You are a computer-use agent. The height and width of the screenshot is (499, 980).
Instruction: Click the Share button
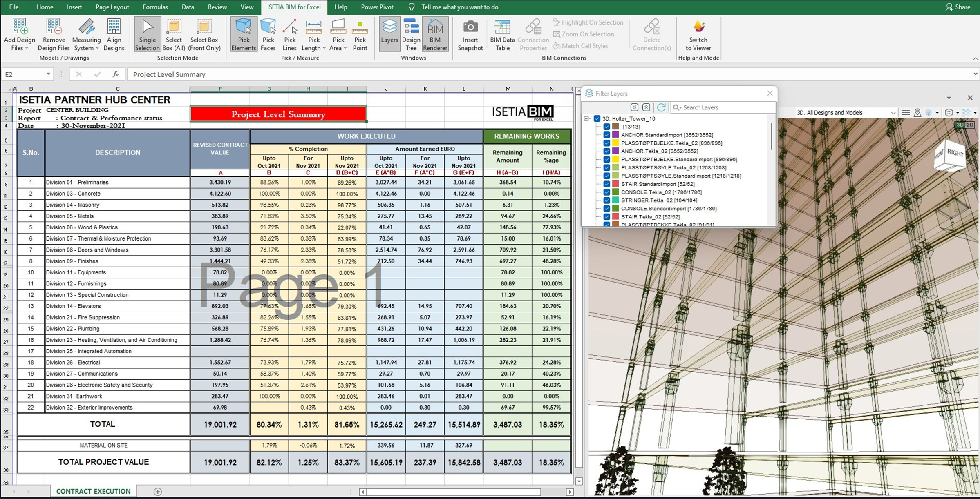point(958,7)
